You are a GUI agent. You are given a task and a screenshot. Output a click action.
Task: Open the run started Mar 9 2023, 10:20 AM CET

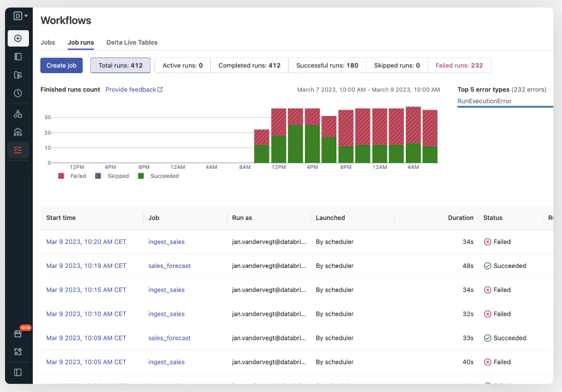tap(86, 242)
